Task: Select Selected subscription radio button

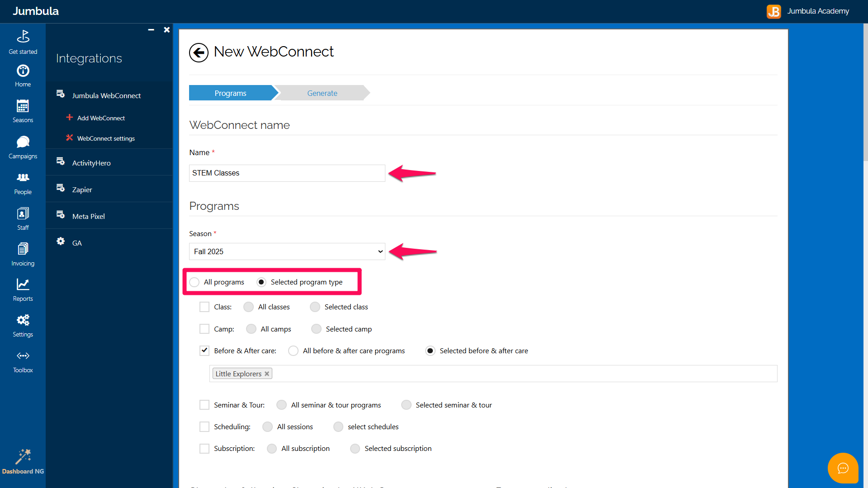Action: click(x=356, y=448)
